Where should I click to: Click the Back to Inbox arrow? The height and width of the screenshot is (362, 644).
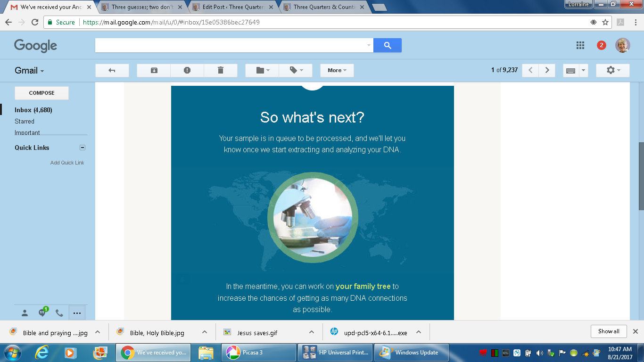pyautogui.click(x=112, y=70)
